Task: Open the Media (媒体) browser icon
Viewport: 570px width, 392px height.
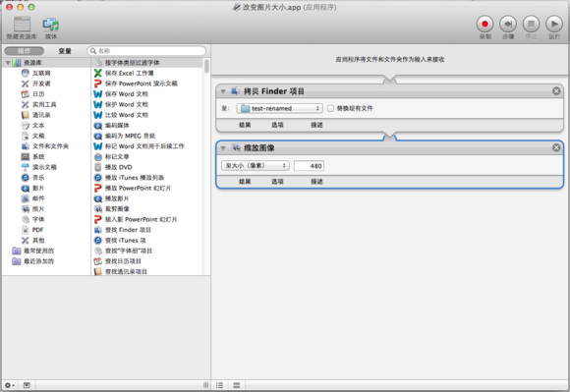Action: (x=51, y=25)
